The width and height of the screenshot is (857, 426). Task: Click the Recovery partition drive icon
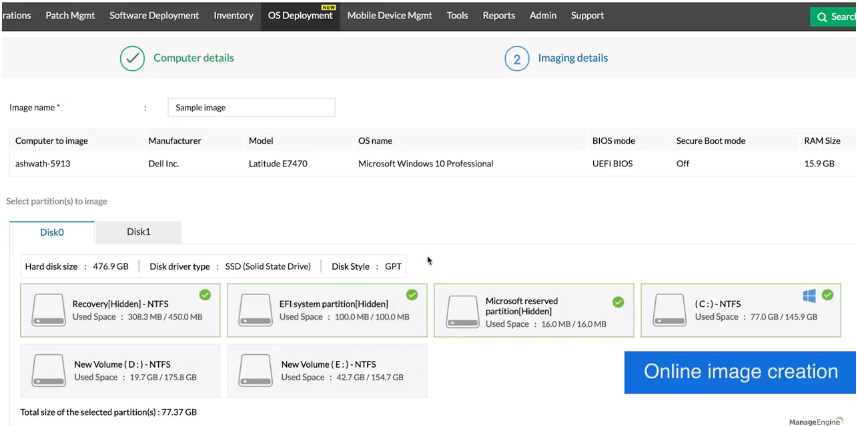48,310
